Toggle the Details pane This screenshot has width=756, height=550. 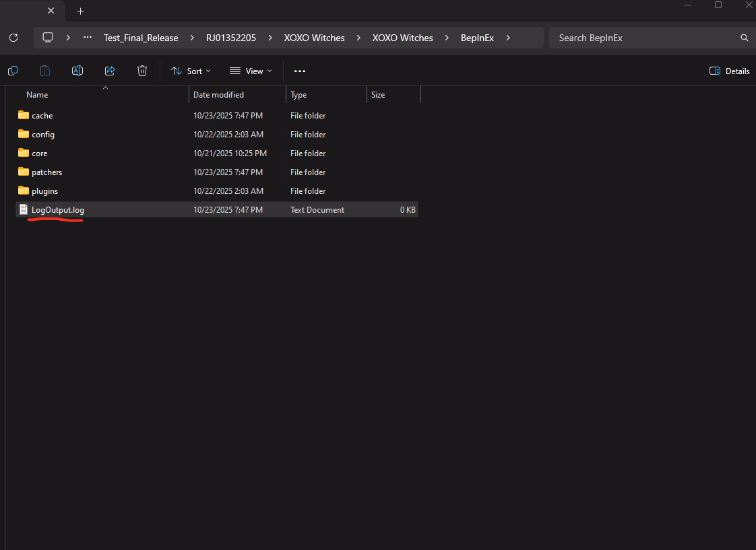[730, 71]
